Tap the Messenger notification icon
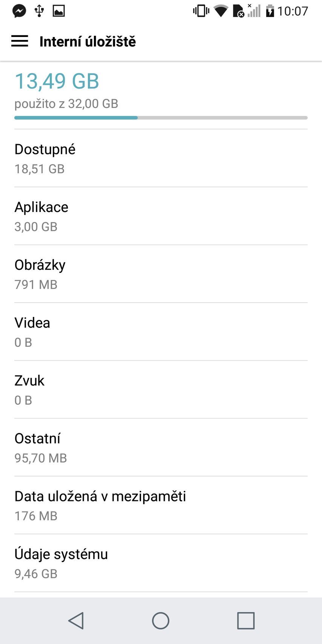This screenshot has width=322, height=644. 19,11
